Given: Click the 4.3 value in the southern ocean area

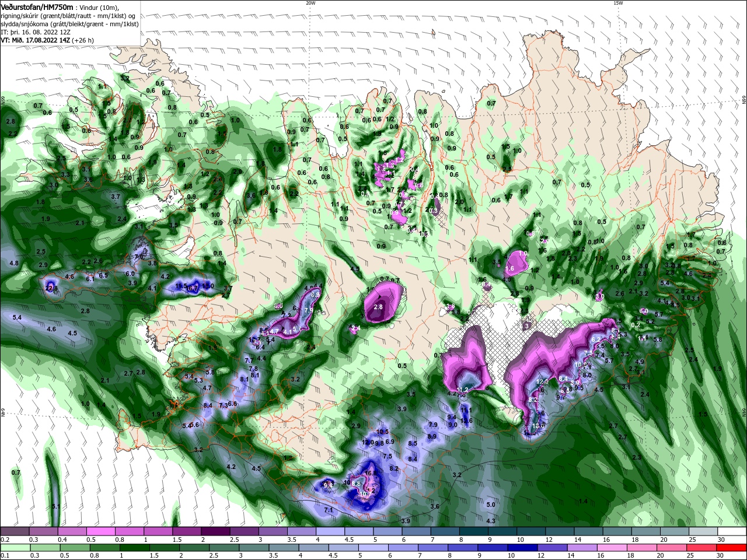Looking at the screenshot, I should pyautogui.click(x=491, y=521).
